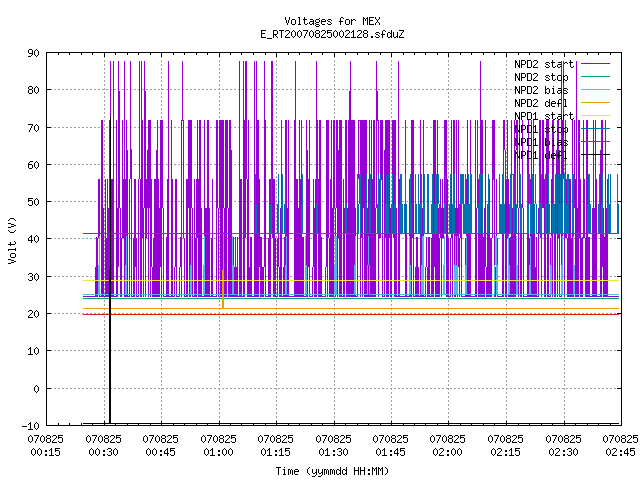Viewport: 640px width, 480px height.
Task: Click the purple NPD2 start legend line sample
Action: pos(595,64)
